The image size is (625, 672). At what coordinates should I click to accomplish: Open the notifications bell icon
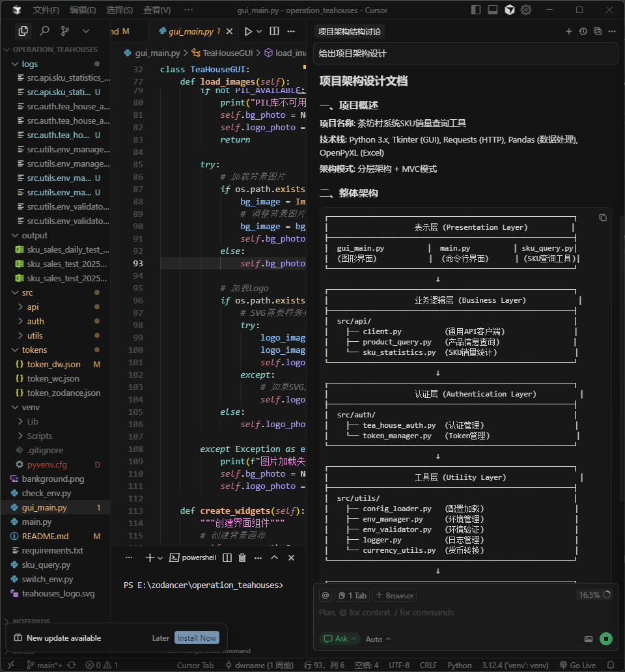tap(611, 665)
